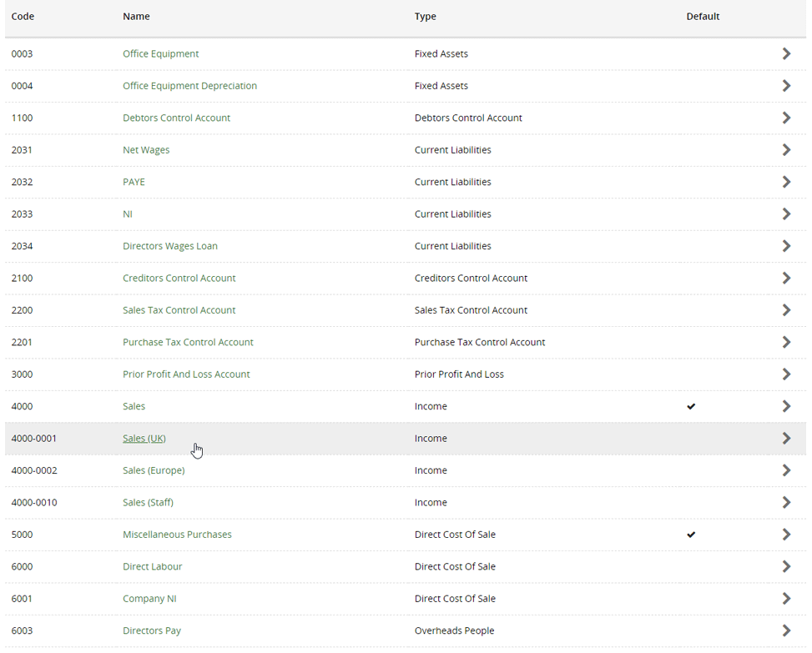Screen dimensions: 812x653
Task: Click default checkmark on Miscellaneous Purchases row
Action: (691, 535)
